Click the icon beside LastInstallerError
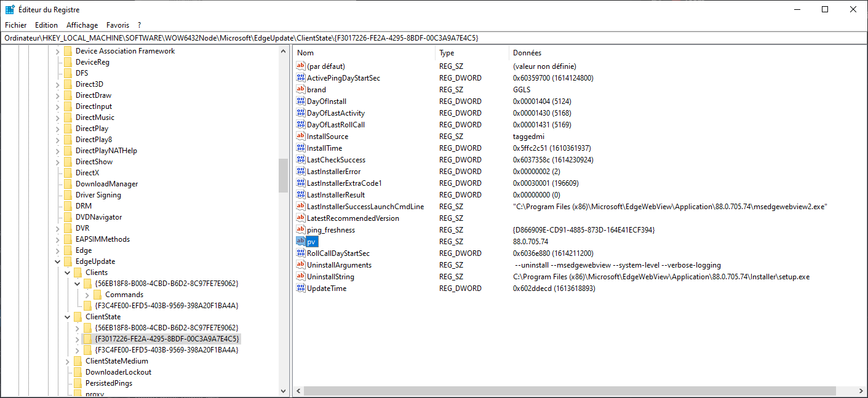Image resolution: width=868 pixels, height=398 pixels. [x=301, y=171]
